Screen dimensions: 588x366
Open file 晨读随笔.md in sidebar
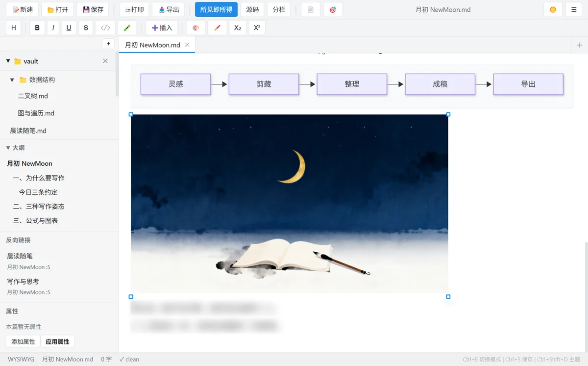28,131
